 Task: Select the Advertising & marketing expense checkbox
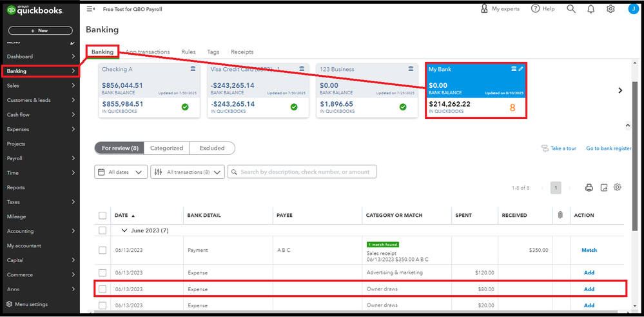tap(102, 272)
